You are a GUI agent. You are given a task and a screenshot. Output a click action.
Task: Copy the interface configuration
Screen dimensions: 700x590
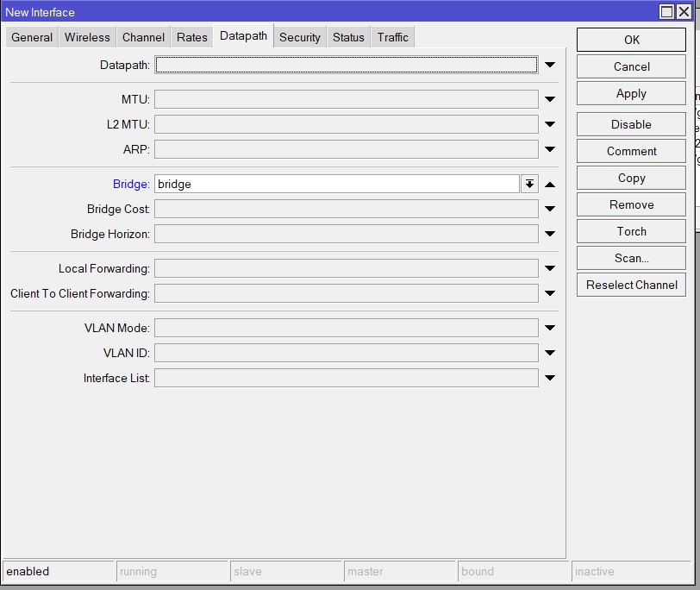(631, 178)
